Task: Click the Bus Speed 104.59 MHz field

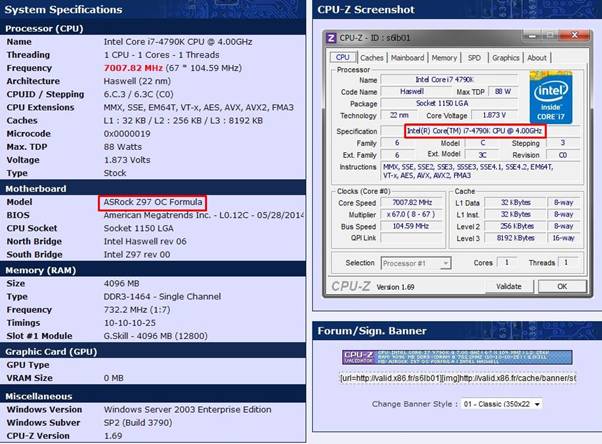Action: 412,226
